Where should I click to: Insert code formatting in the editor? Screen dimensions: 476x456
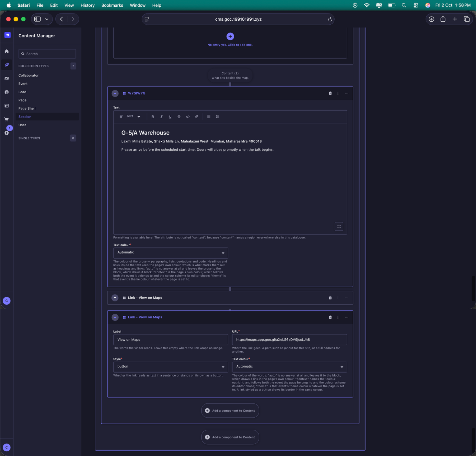[188, 117]
